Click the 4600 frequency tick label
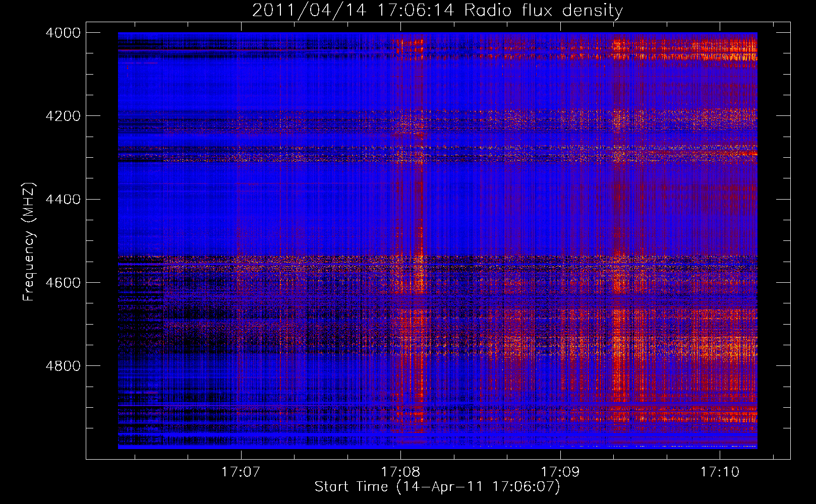 (x=63, y=283)
